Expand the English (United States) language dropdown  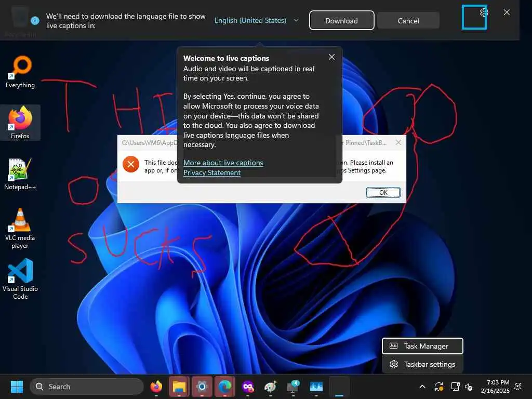pos(257,20)
